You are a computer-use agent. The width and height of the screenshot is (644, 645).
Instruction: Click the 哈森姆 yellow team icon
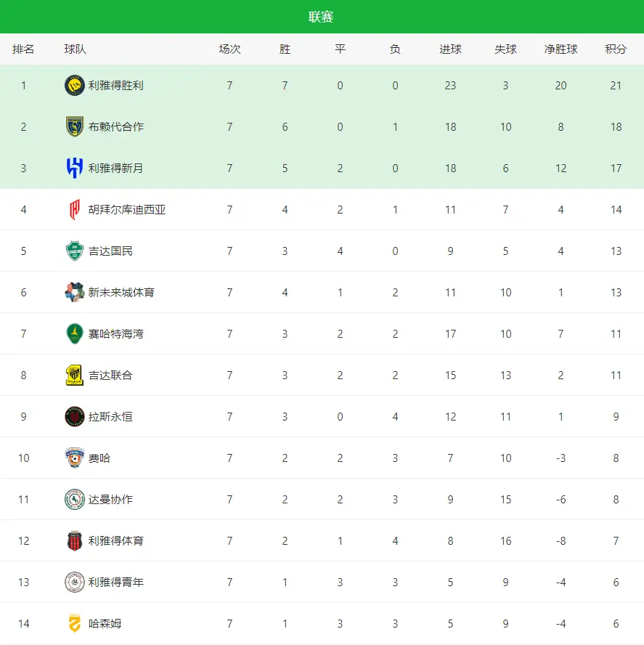75,623
